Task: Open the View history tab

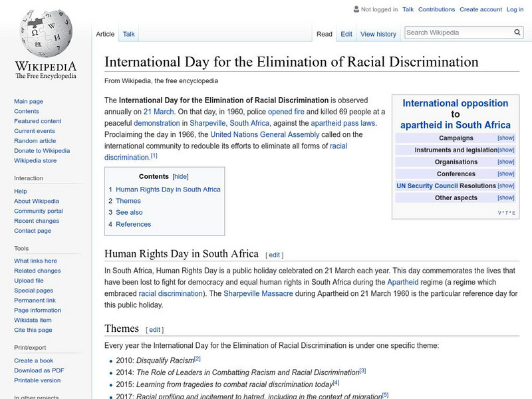Action: (378, 34)
